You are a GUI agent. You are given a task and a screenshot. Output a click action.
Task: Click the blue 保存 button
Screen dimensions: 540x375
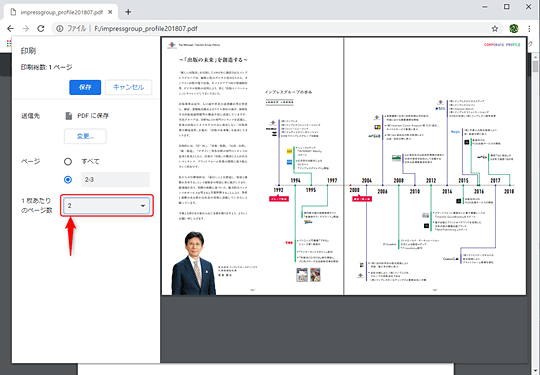click(85, 87)
